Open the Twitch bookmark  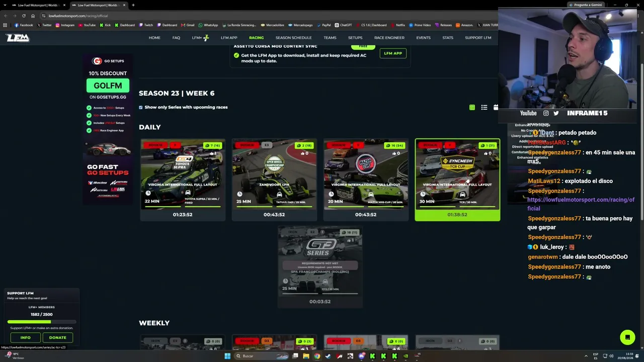tap(146, 25)
